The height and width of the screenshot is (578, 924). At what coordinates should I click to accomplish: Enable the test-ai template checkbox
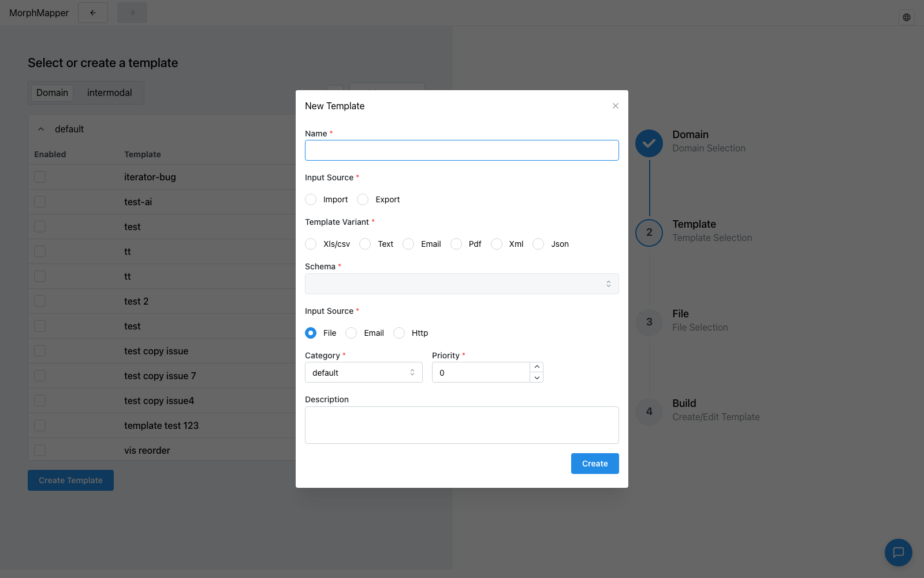[x=40, y=202]
